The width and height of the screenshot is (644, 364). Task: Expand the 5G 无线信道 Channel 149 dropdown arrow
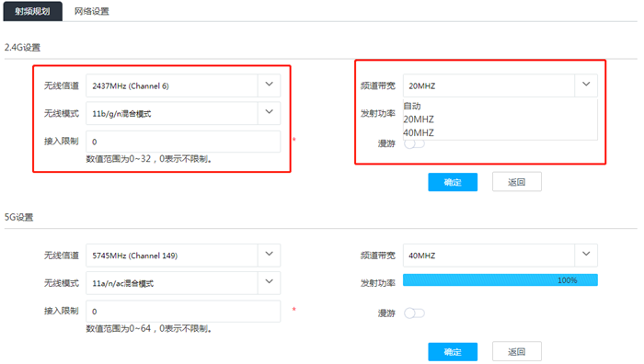pyautogui.click(x=269, y=255)
